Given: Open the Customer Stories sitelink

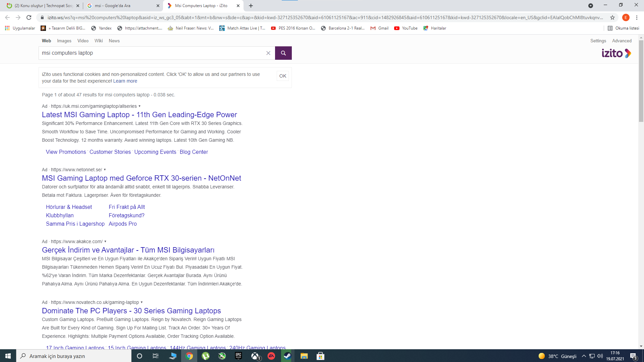Looking at the screenshot, I should (110, 152).
